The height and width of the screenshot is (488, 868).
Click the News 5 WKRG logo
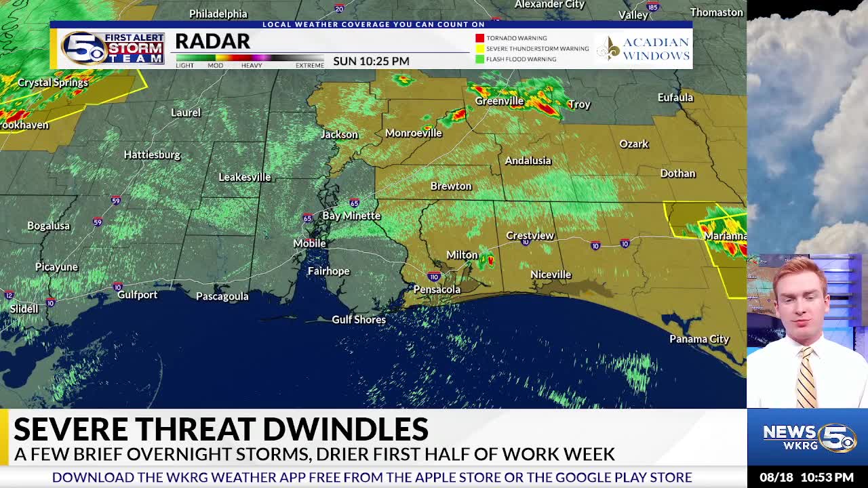click(x=809, y=437)
